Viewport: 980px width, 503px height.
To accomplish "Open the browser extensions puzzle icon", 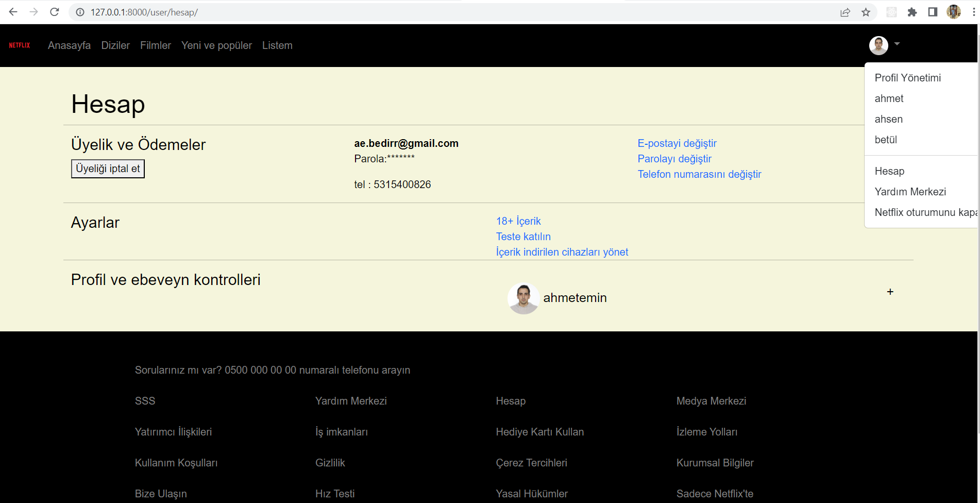I will (x=912, y=12).
